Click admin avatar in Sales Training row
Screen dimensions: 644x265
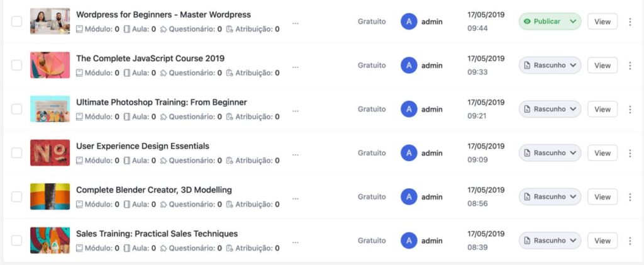[x=409, y=240]
